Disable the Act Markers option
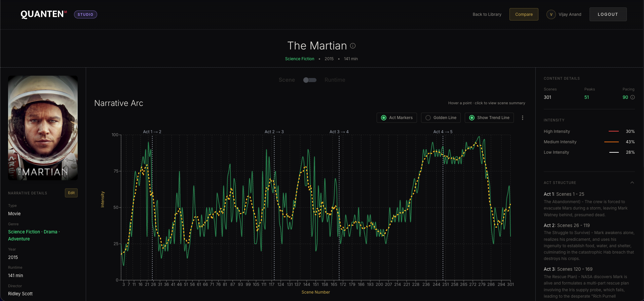644x301 pixels. 397,118
